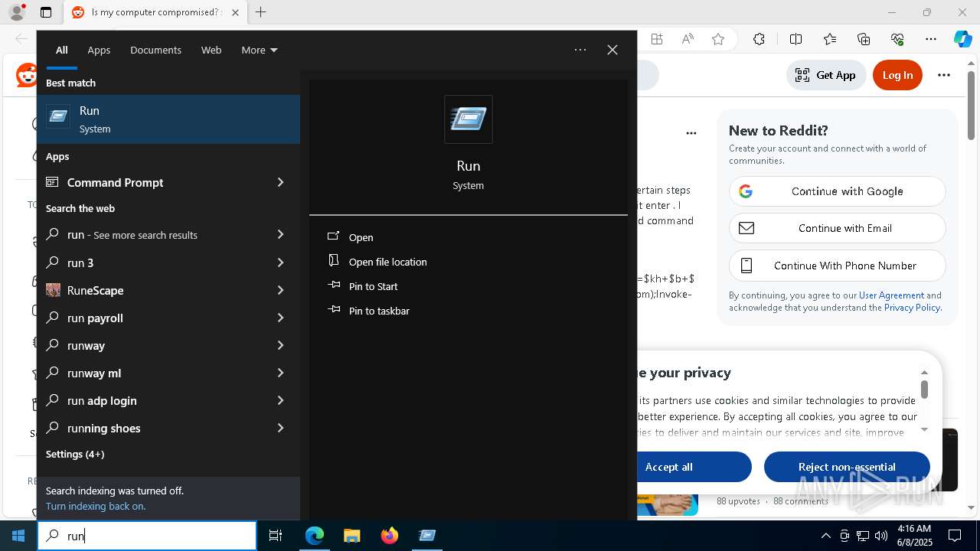Open new tab with plus button
This screenshot has height=551, width=980.
(x=261, y=12)
